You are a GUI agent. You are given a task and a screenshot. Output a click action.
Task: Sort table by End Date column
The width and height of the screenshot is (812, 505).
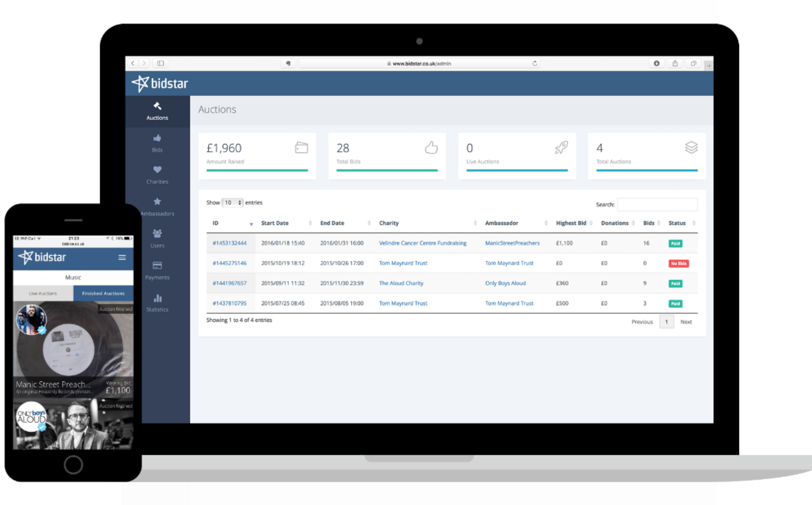tap(344, 223)
